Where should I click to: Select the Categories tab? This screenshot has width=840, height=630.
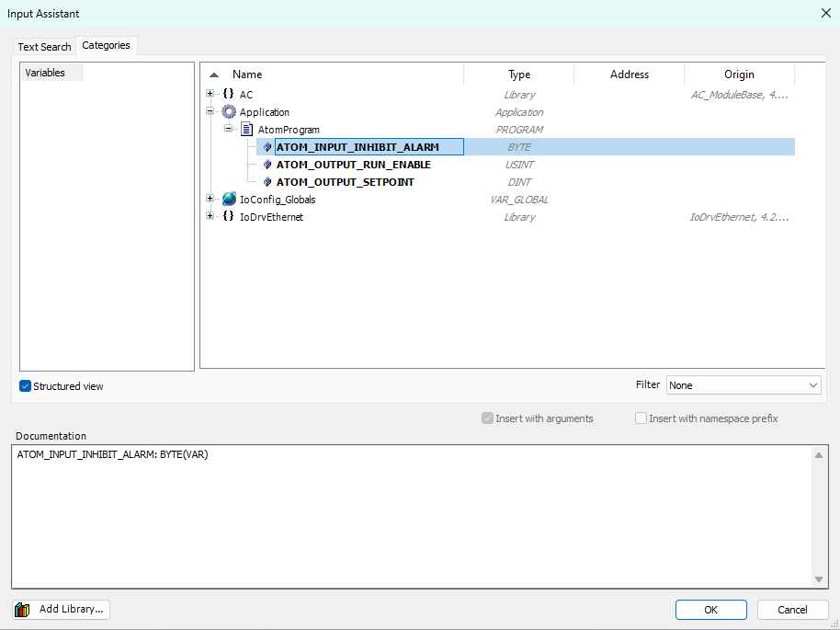[x=106, y=45]
